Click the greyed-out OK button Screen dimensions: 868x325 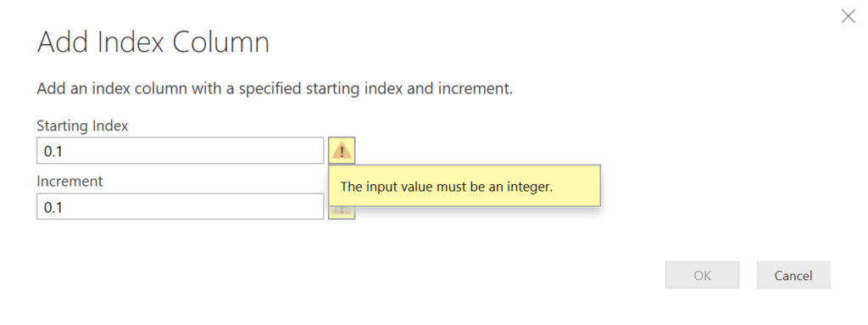coord(702,275)
